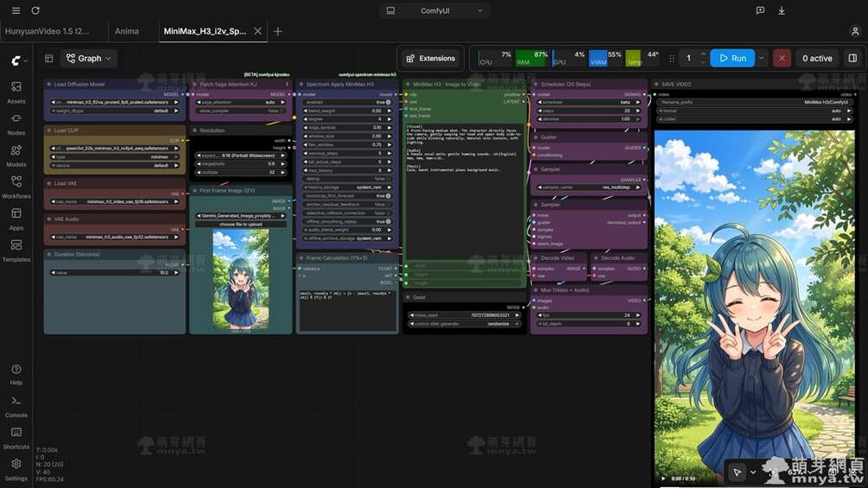Toggle the debug switch

tap(388, 179)
